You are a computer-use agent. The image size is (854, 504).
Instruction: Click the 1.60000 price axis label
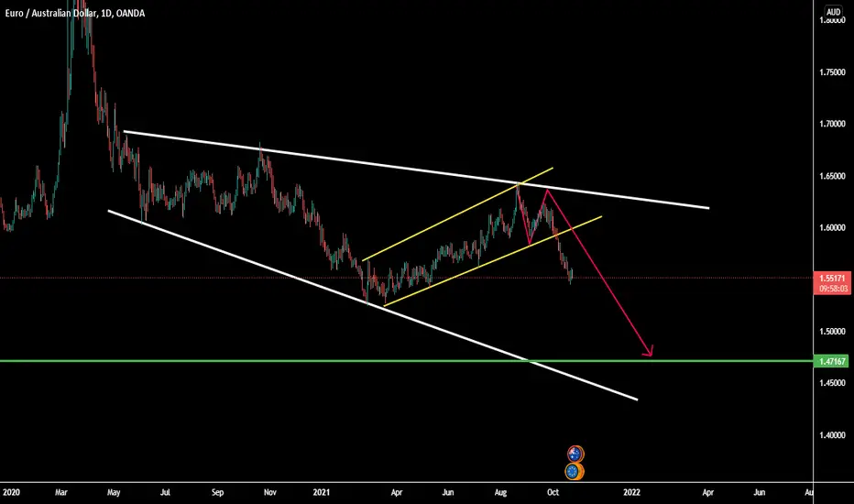(832, 228)
